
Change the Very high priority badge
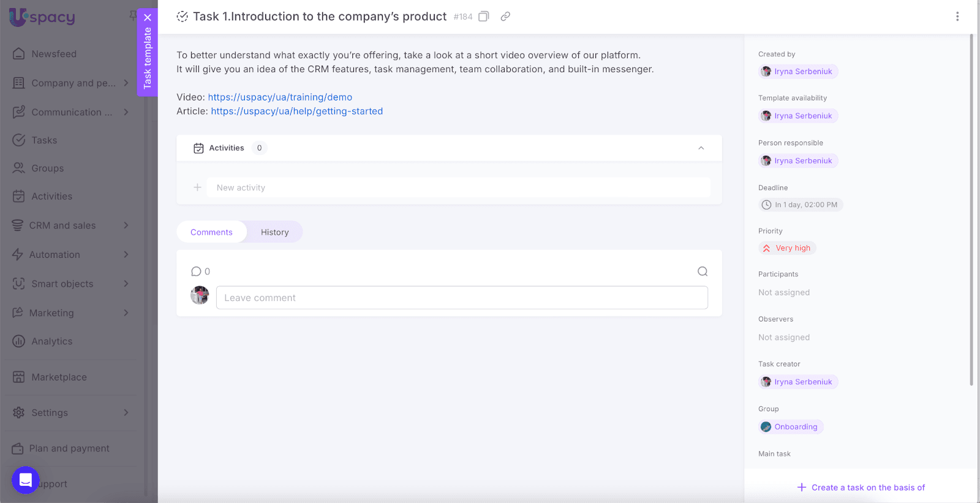(788, 248)
